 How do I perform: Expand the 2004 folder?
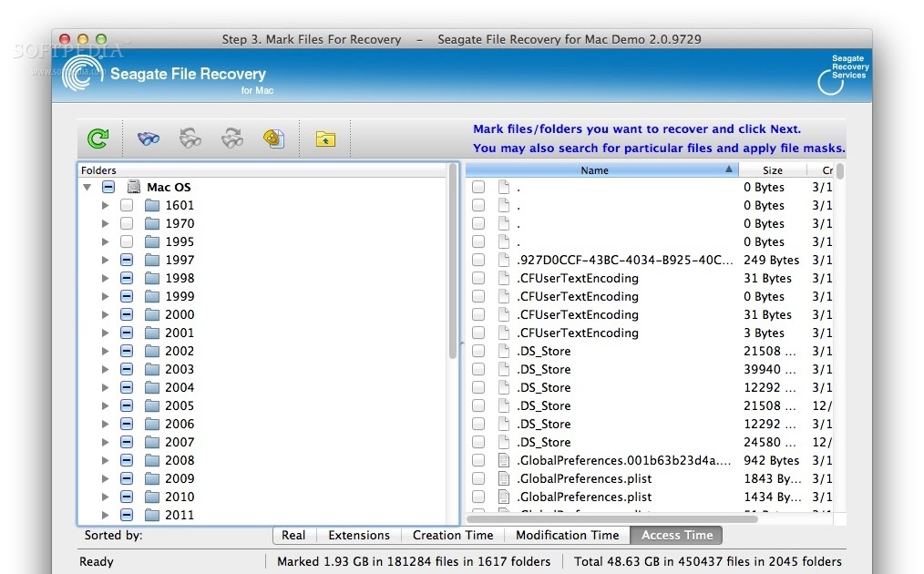tap(105, 387)
